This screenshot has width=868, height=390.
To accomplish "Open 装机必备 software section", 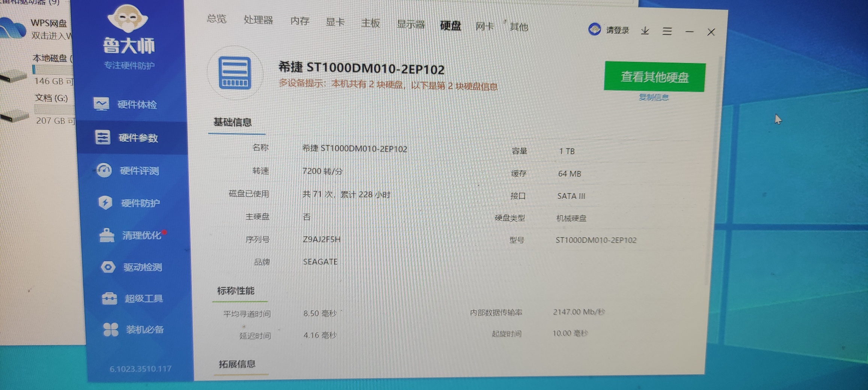I will 133,330.
